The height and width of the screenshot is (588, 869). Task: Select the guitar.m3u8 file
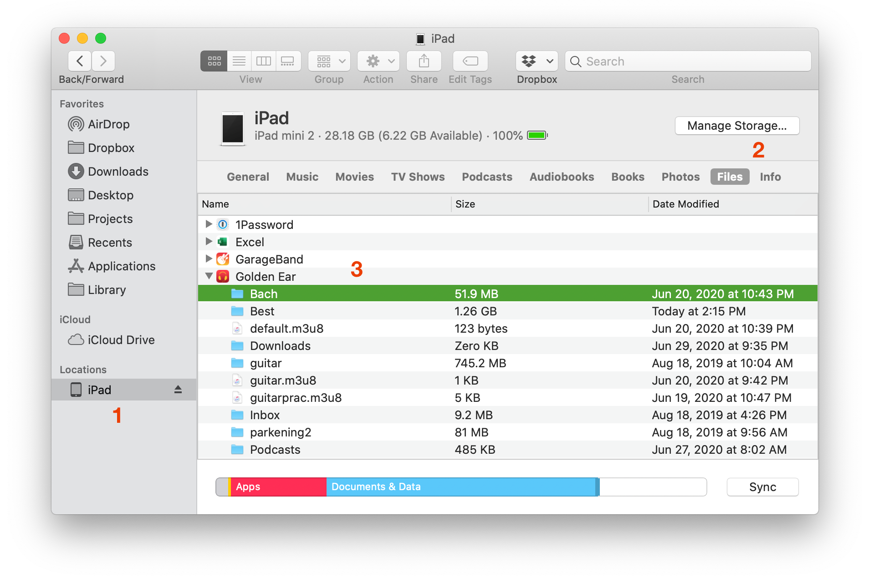tap(508, 380)
